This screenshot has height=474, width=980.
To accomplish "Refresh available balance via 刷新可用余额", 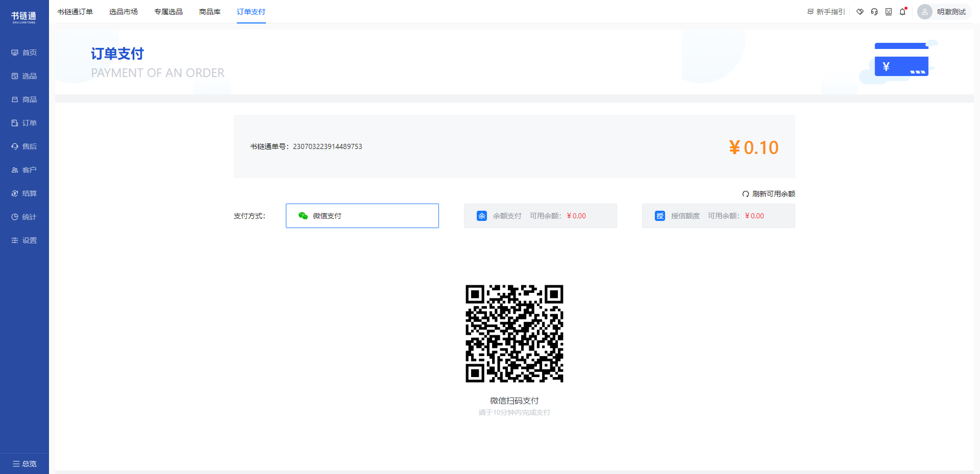I will pyautogui.click(x=769, y=194).
